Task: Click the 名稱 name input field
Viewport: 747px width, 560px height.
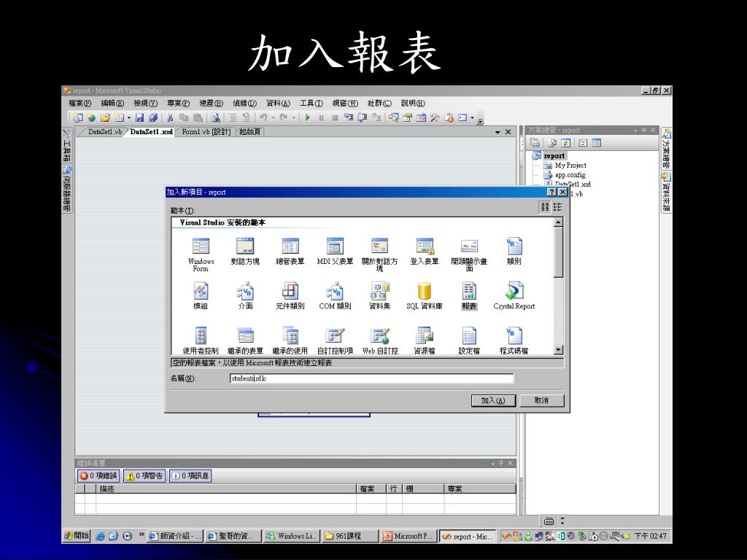Action: [371, 378]
